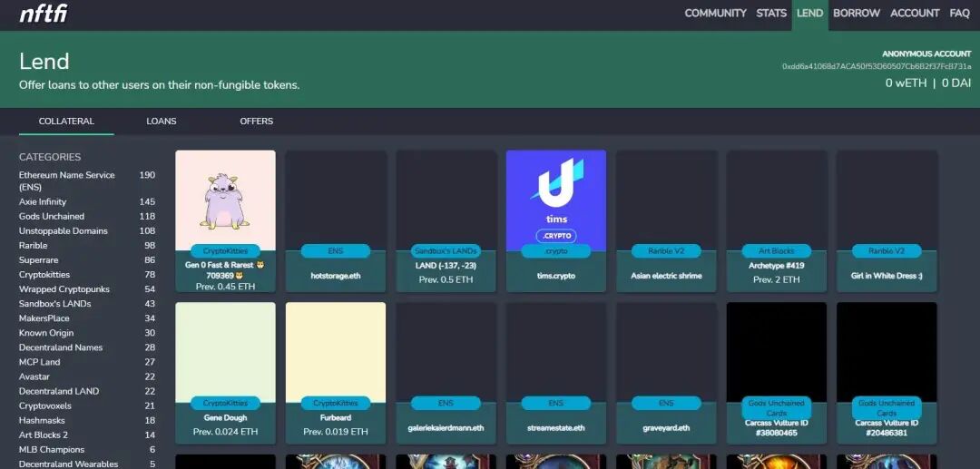Click Rarible V2 badge on Asian electric shrime
980x469 pixels.
(666, 251)
